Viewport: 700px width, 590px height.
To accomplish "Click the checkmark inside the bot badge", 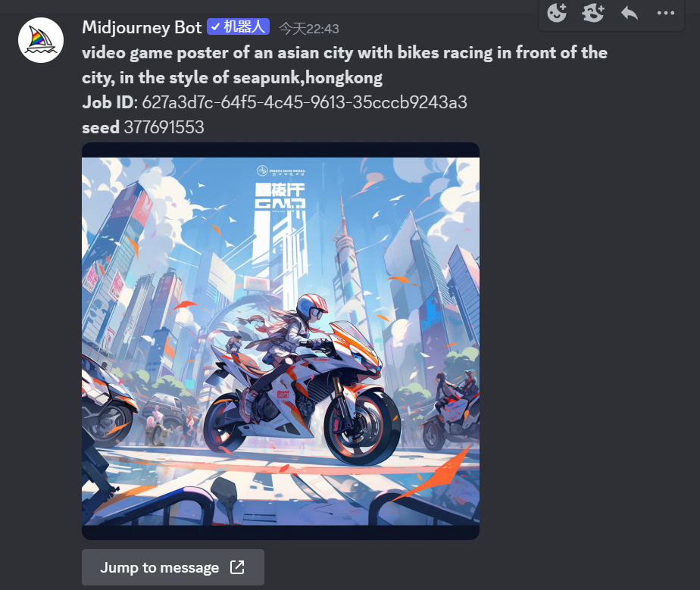I will click(215, 27).
